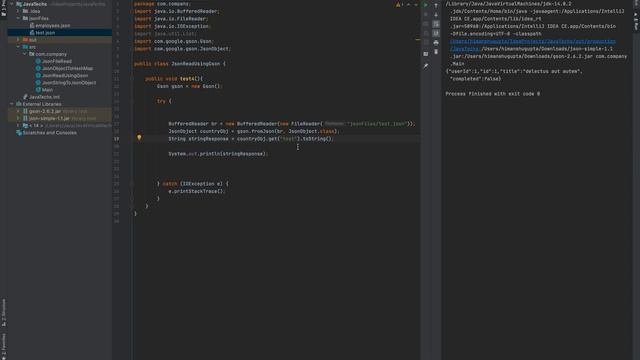Collapse the com.company package
The height and width of the screenshot is (360, 640).
point(24,54)
